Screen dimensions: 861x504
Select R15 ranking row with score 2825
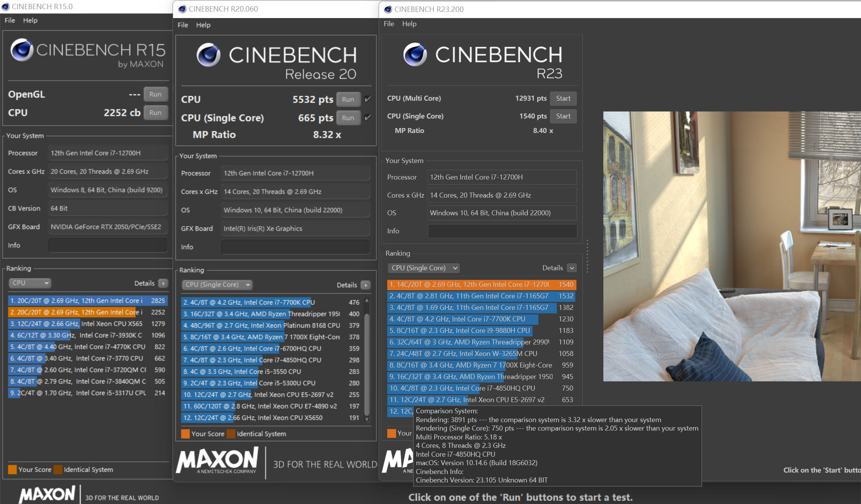click(88, 301)
